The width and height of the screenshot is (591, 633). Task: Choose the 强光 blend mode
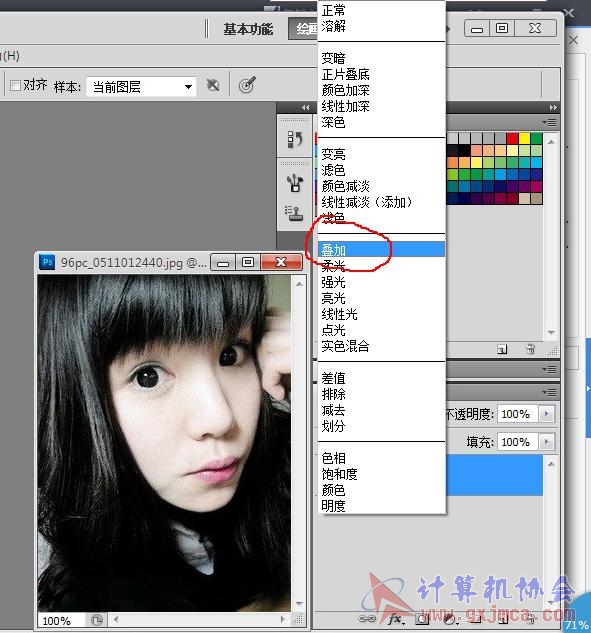coord(381,282)
